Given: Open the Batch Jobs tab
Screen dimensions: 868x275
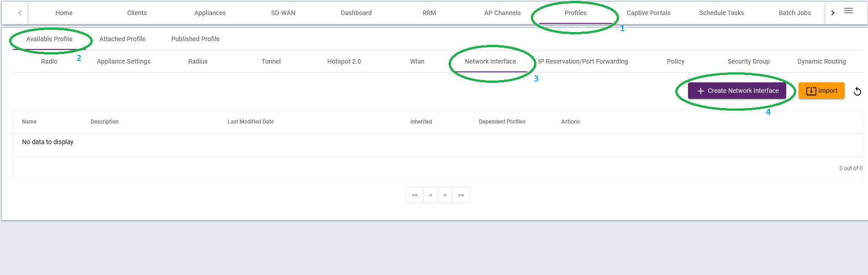Looking at the screenshot, I should point(795,13).
